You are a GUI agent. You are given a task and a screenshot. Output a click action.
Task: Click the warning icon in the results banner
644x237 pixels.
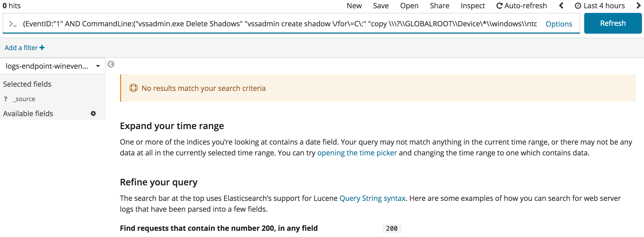pos(133,88)
